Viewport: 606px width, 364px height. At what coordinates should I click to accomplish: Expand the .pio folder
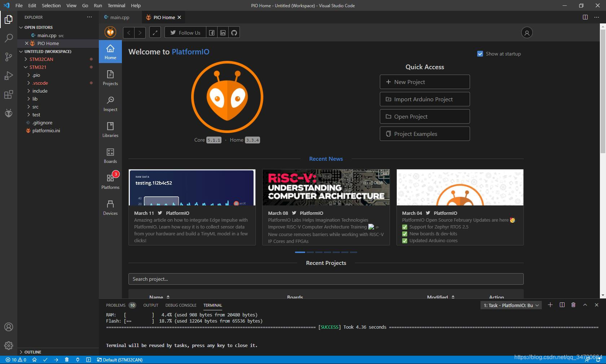(36, 75)
